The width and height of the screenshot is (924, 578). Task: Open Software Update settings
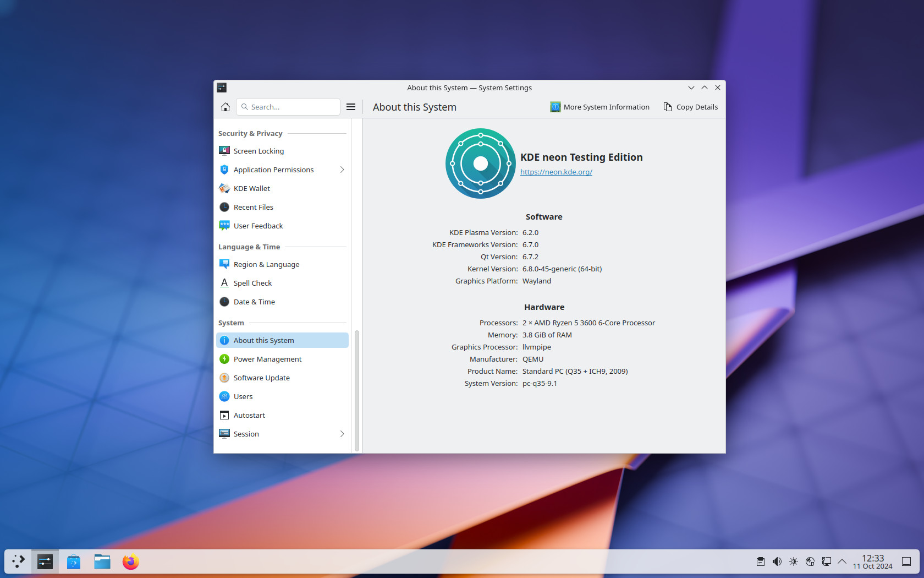pos(282,378)
